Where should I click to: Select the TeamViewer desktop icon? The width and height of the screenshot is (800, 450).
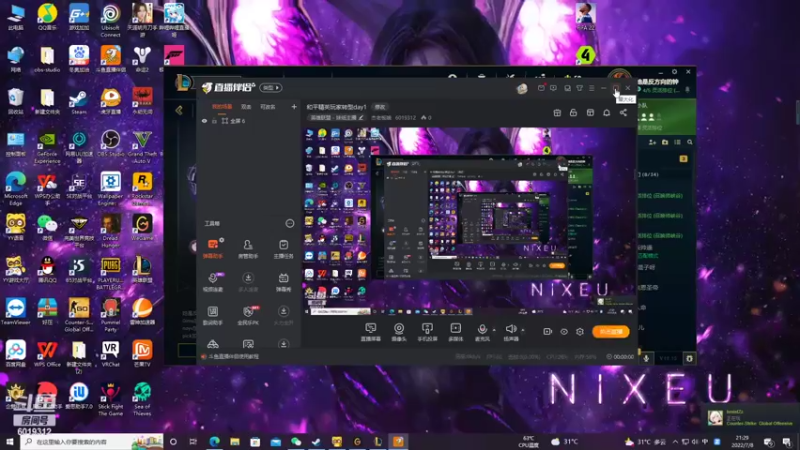[15, 312]
